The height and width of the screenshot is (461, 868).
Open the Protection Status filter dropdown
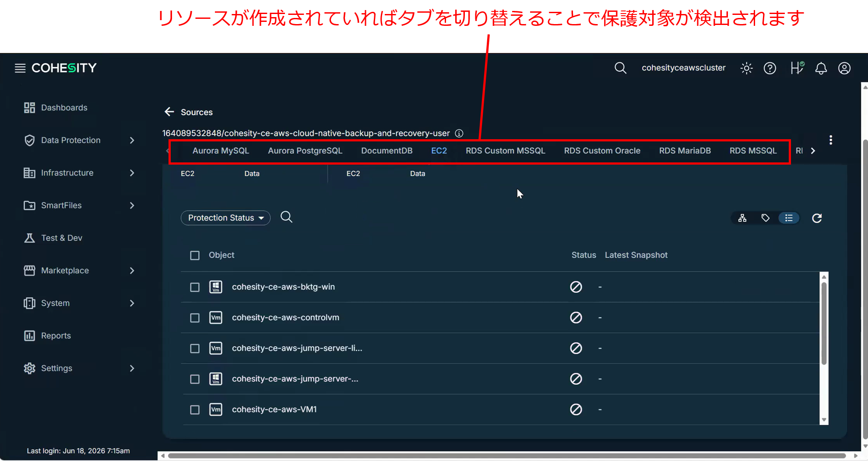(225, 218)
